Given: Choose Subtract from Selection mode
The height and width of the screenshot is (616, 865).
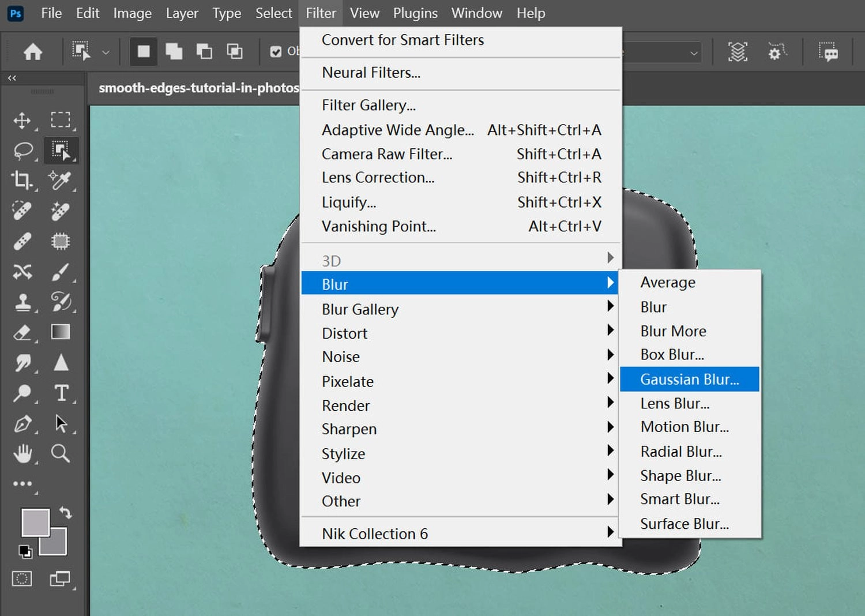Looking at the screenshot, I should pos(204,52).
